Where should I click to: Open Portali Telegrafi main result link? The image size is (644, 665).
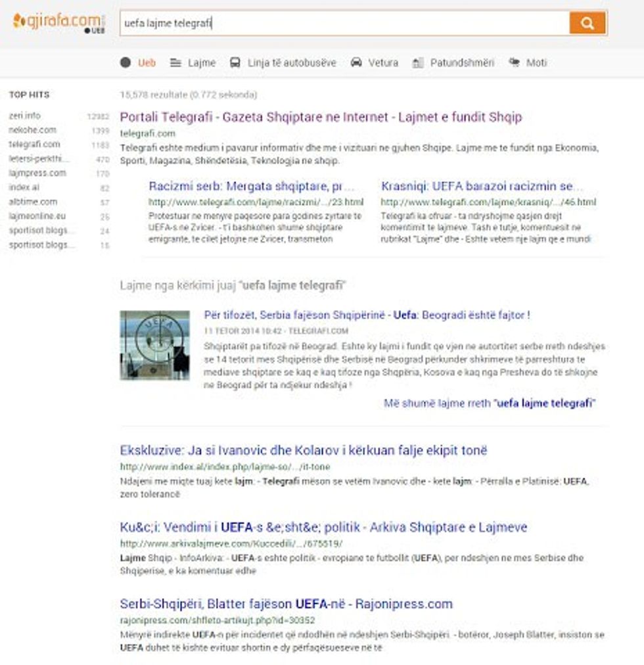[321, 117]
